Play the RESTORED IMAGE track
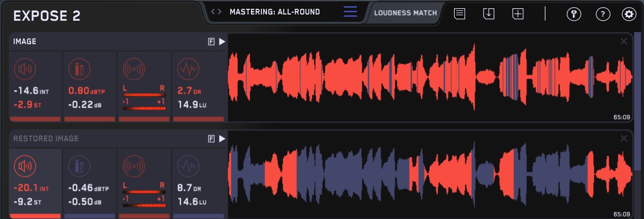The height and width of the screenshot is (219, 644). click(x=222, y=138)
